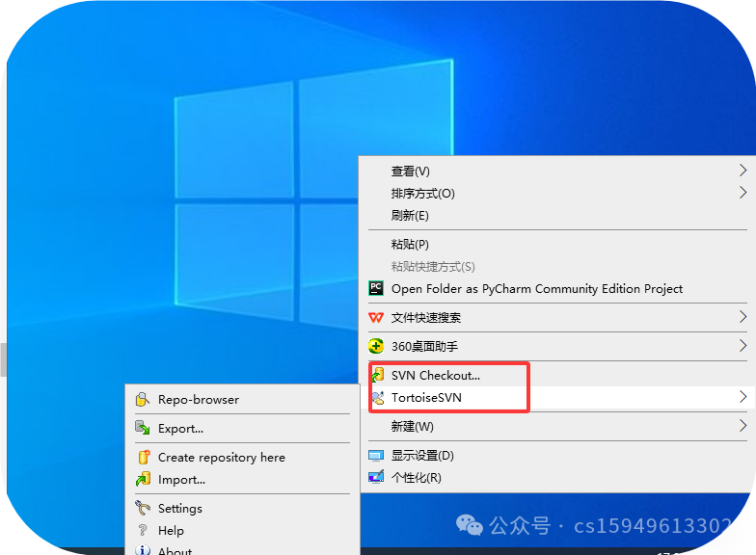Viewport: 756px width, 555px height.
Task: Open TortoiseSVN Help entry
Action: [243, 530]
